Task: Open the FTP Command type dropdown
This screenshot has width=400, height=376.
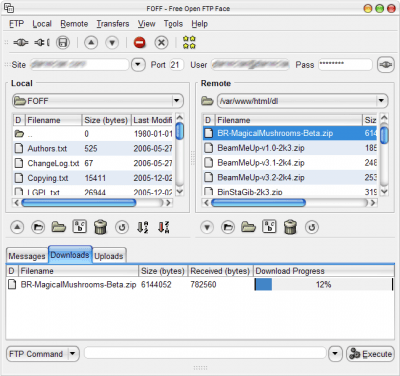Action: (x=73, y=354)
